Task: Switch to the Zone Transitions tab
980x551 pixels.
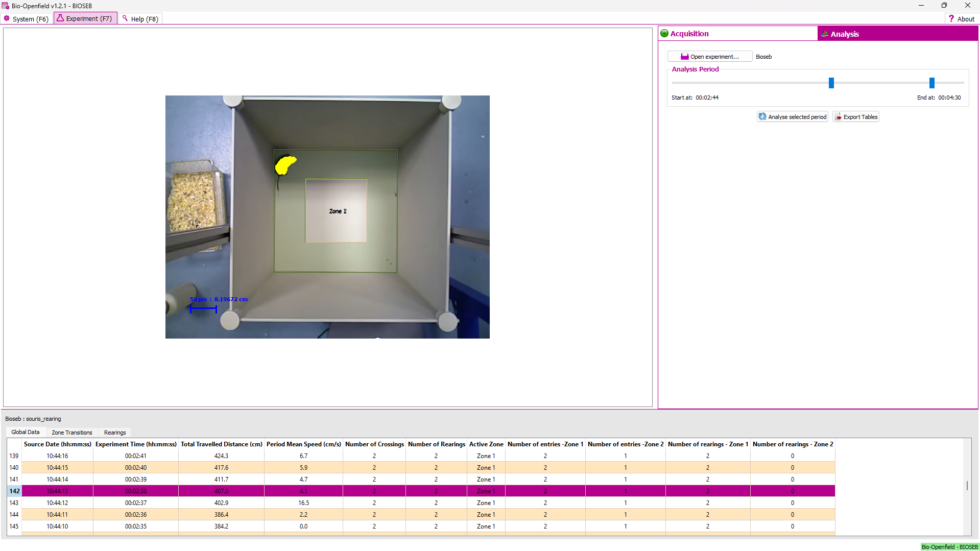Action: tap(71, 433)
